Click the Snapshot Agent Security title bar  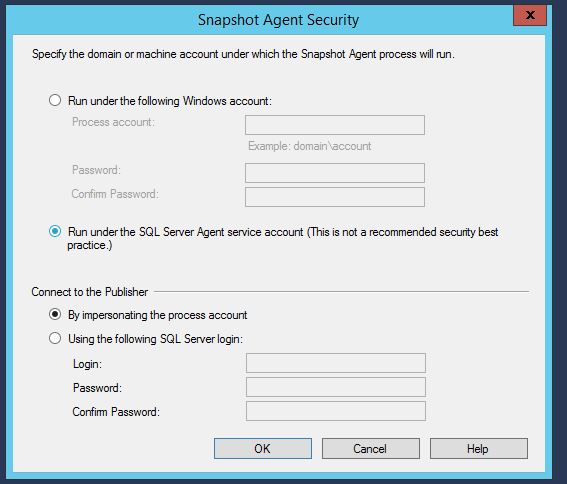pyautogui.click(x=278, y=20)
